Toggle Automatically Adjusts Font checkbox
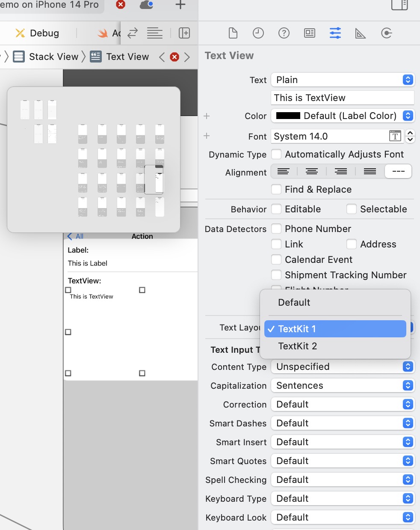This screenshot has width=420, height=530. 276,154
